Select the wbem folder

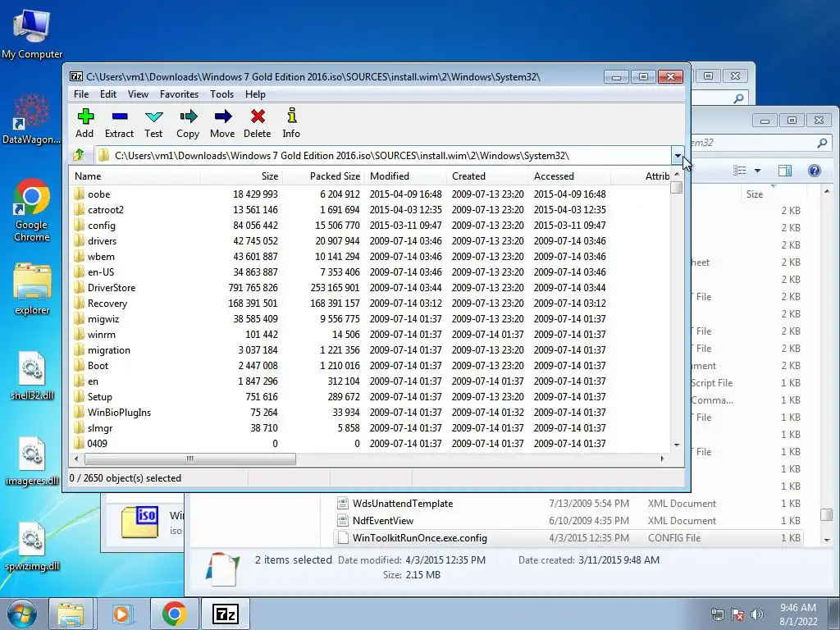[x=370, y=256]
